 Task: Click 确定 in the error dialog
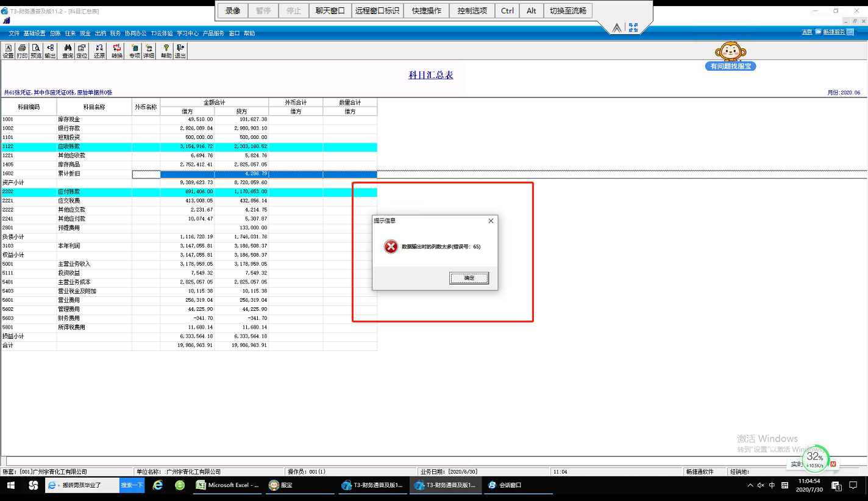[469, 278]
